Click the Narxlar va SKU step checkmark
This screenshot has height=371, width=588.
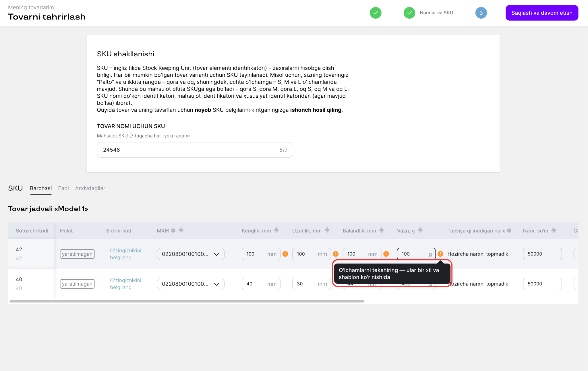pos(409,13)
